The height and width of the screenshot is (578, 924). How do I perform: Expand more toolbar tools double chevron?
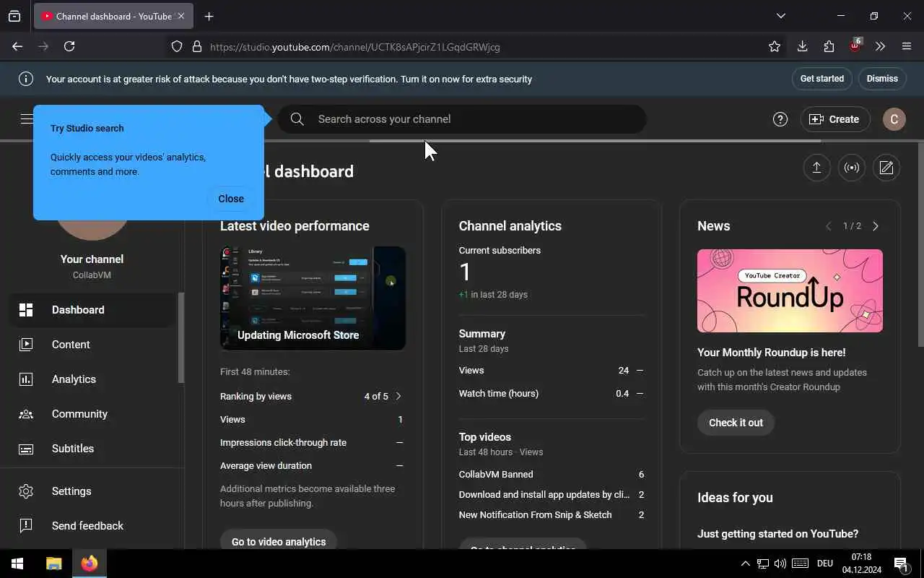[880, 46]
